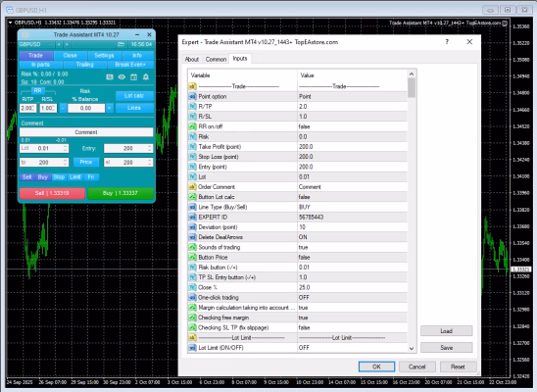Viewport: 537px width, 392px height.
Task: Toggle the Sell direction button
Action: point(26,177)
